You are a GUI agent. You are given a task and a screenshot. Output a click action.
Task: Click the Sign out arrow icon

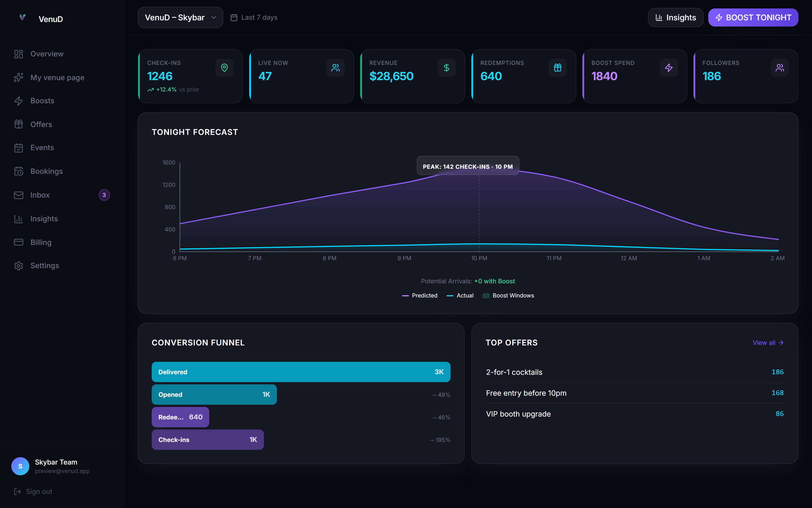[17, 492]
